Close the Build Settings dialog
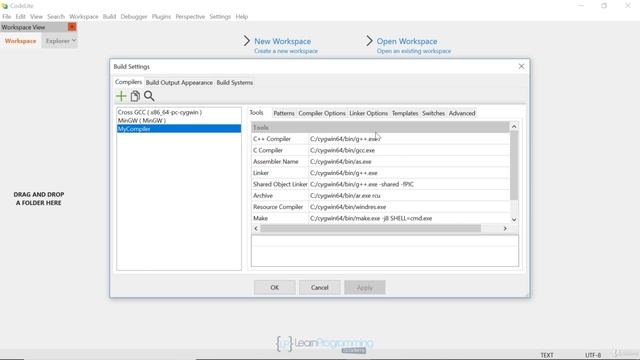640x360 pixels. click(x=521, y=66)
